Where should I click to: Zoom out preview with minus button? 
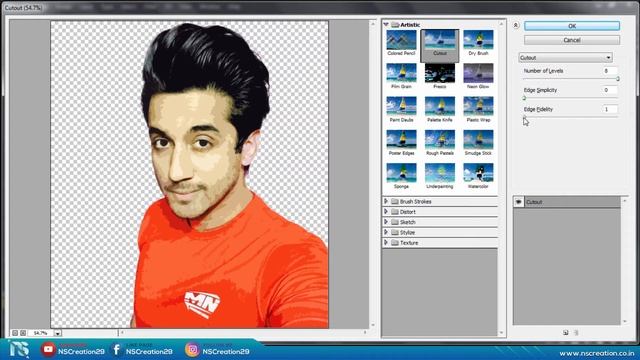coord(15,333)
